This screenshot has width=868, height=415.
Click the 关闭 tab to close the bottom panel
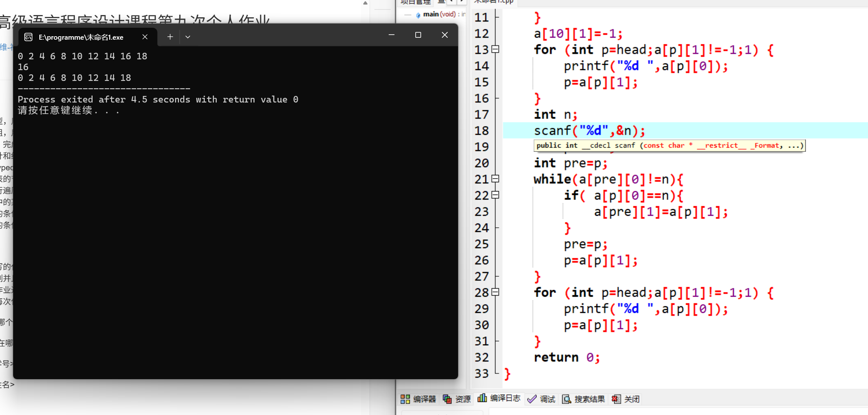coord(625,399)
